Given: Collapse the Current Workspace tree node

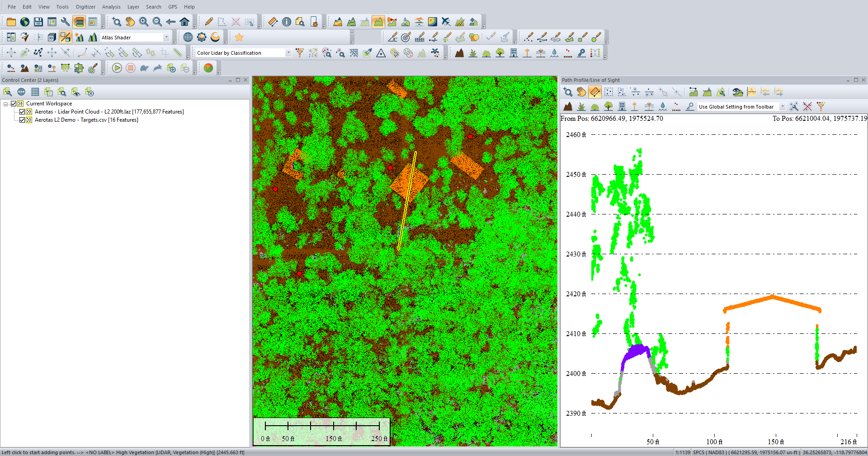Looking at the screenshot, I should click(x=6, y=104).
